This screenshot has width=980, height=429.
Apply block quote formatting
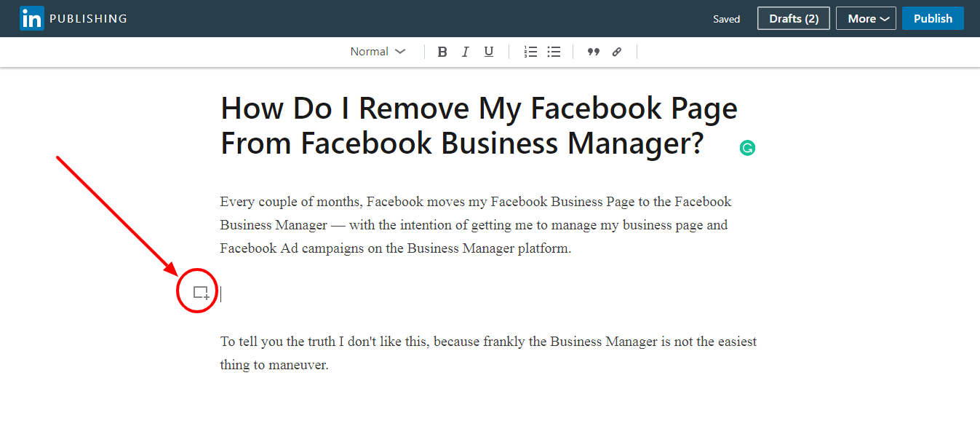pos(594,52)
